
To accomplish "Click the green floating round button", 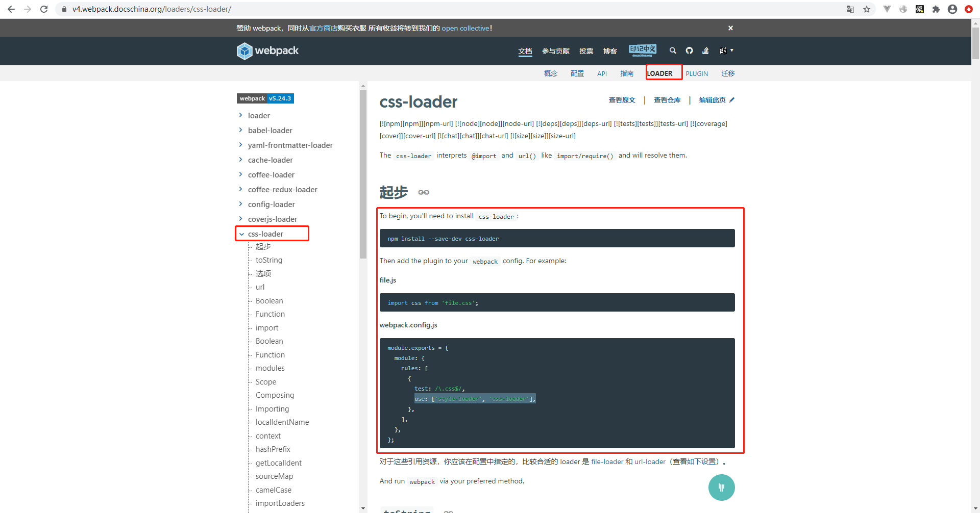I will (721, 488).
